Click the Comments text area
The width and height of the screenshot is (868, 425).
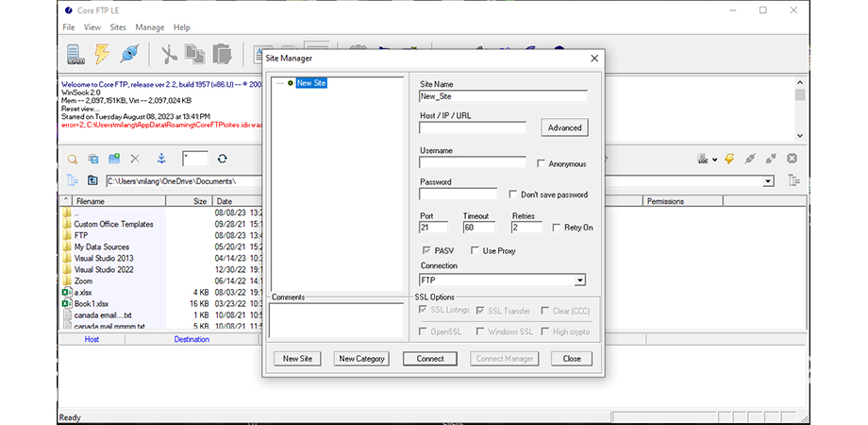tap(337, 320)
